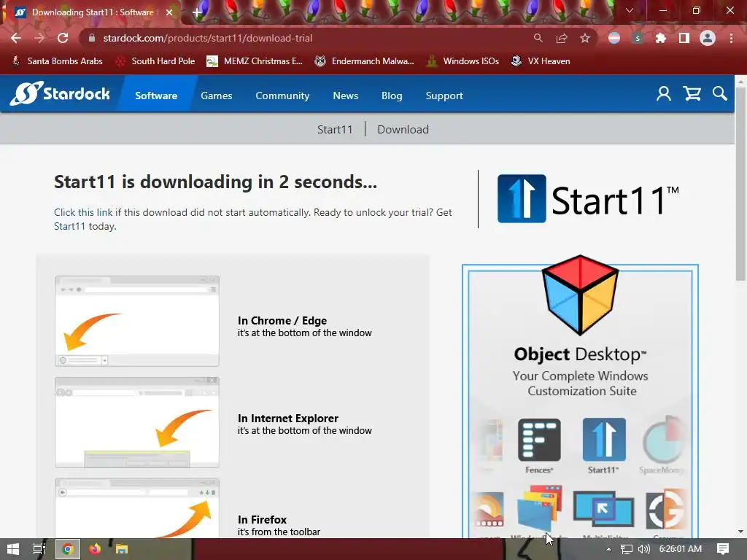Screen dimensions: 747x560
Task: Click the share page icon
Action: [562, 38]
